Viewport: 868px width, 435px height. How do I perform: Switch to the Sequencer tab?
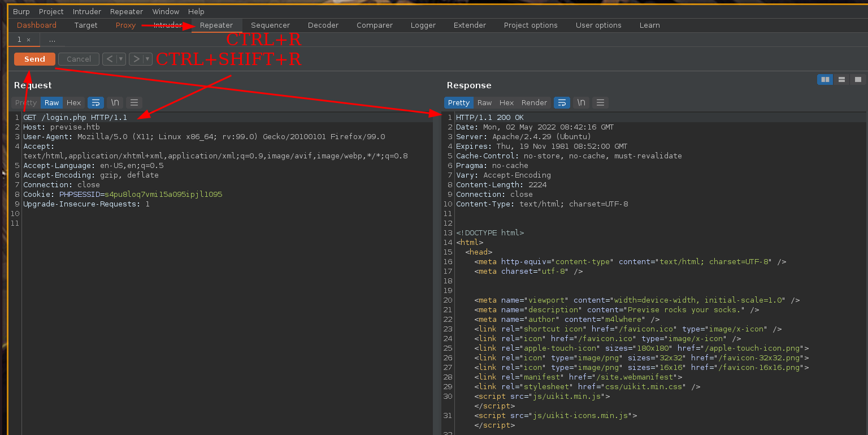(270, 25)
